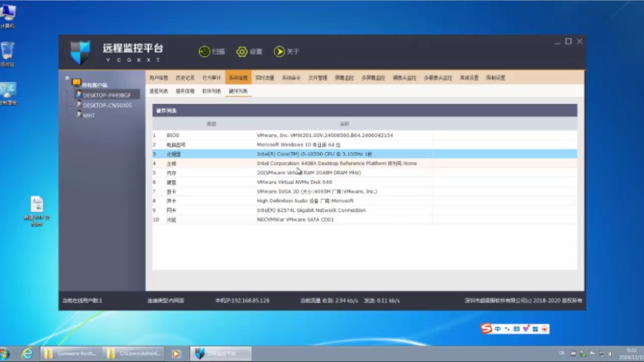Select the Intel 82574L Gigabit Network row
The height and width of the screenshot is (362, 644).
(365, 210)
